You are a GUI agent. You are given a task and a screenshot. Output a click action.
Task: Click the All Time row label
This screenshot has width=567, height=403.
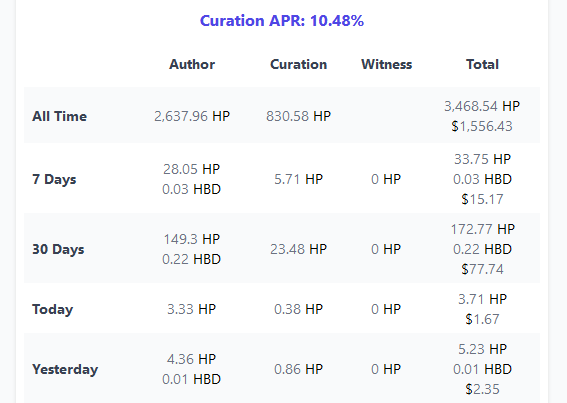click(x=59, y=116)
